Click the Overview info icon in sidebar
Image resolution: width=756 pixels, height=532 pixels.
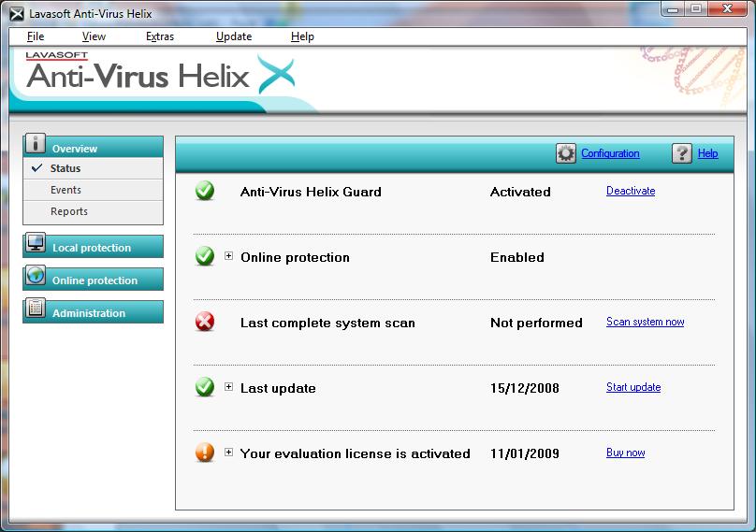tap(36, 144)
